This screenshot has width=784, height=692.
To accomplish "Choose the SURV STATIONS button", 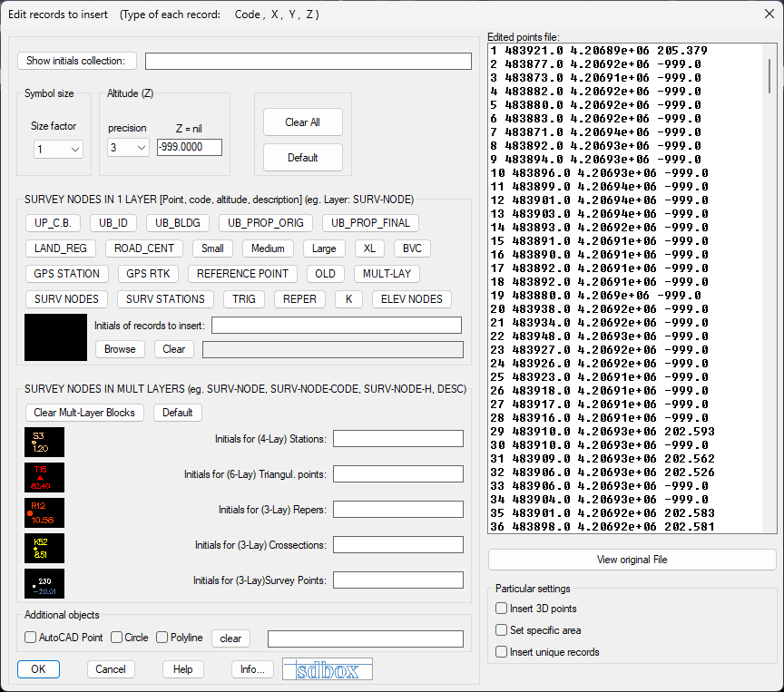I will [165, 299].
